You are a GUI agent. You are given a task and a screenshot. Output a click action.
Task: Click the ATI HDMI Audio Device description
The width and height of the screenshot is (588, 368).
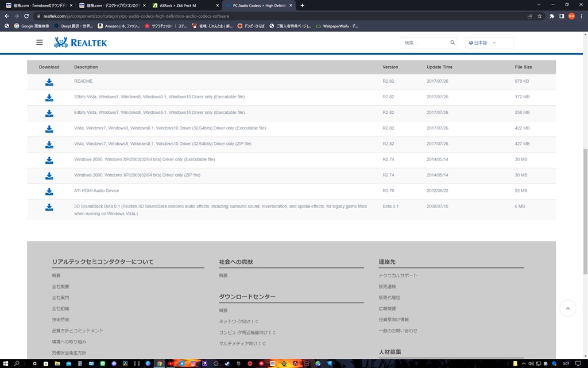[96, 191]
